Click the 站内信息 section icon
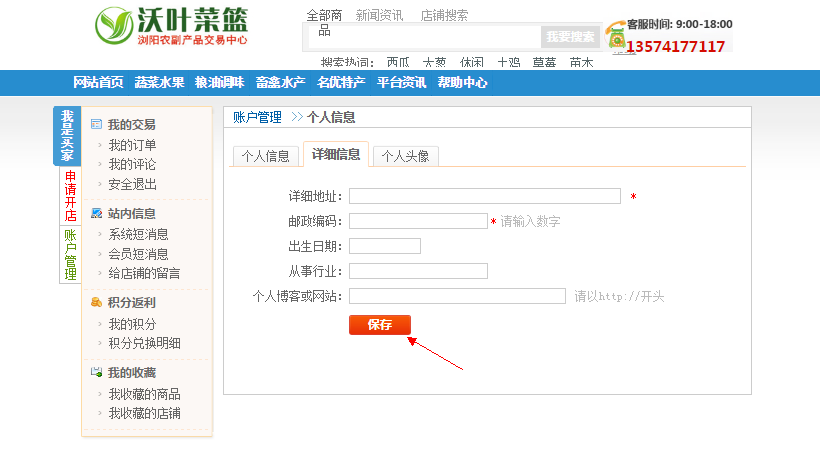The width and height of the screenshot is (820, 464). (x=97, y=213)
